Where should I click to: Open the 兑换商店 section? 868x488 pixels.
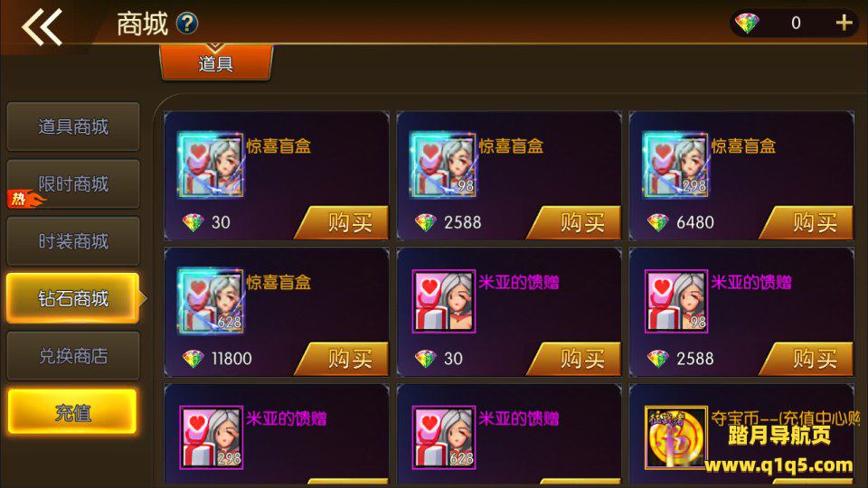click(73, 356)
